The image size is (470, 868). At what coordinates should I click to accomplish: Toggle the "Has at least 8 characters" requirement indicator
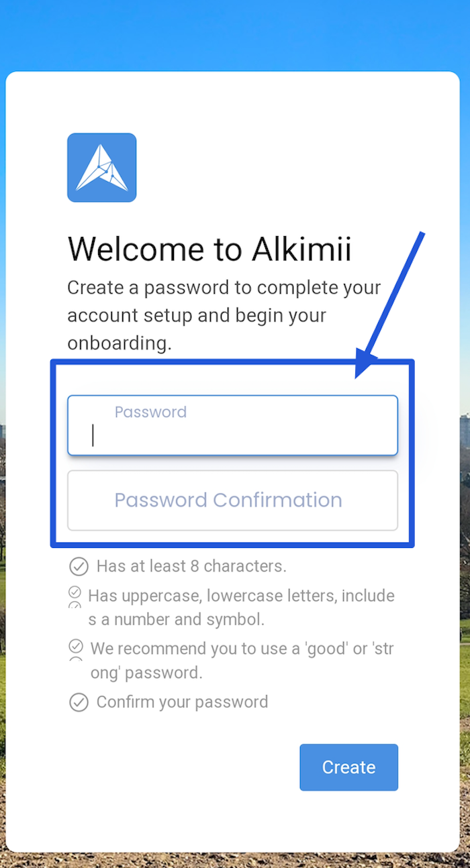[x=79, y=566]
